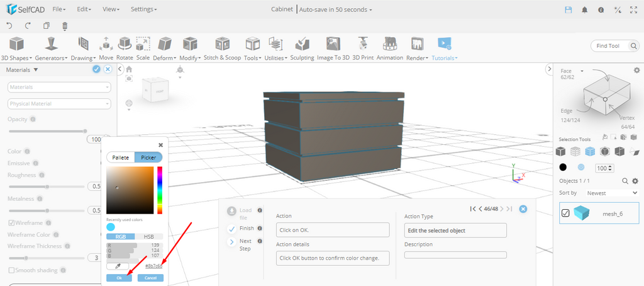The width and height of the screenshot is (644, 286).
Task: Open the Sculpting tool
Action: click(x=302, y=48)
